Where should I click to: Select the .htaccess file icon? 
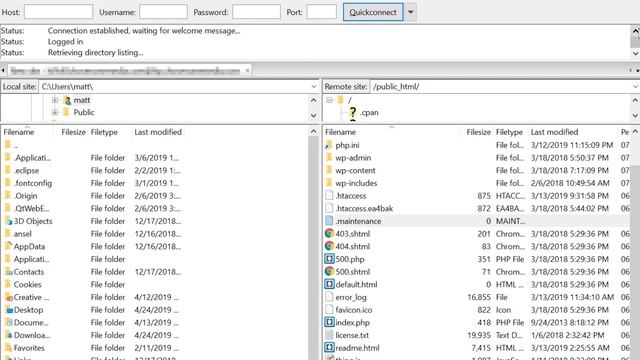point(329,196)
